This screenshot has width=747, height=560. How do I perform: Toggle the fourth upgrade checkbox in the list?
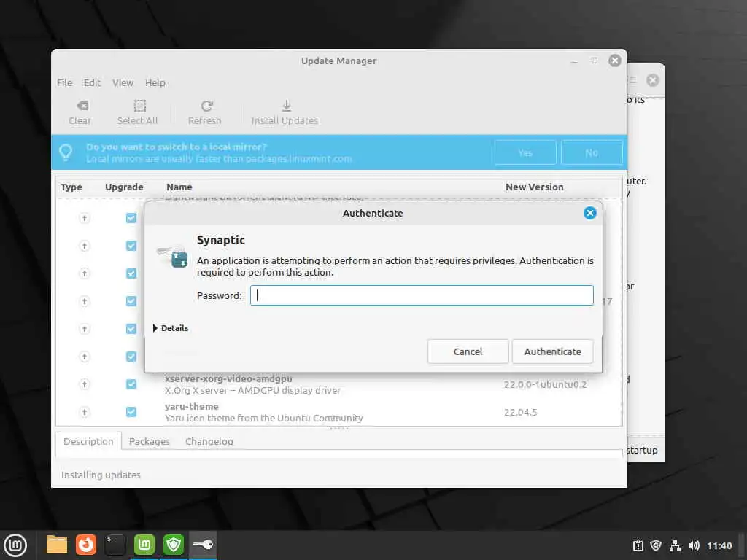[x=131, y=301]
